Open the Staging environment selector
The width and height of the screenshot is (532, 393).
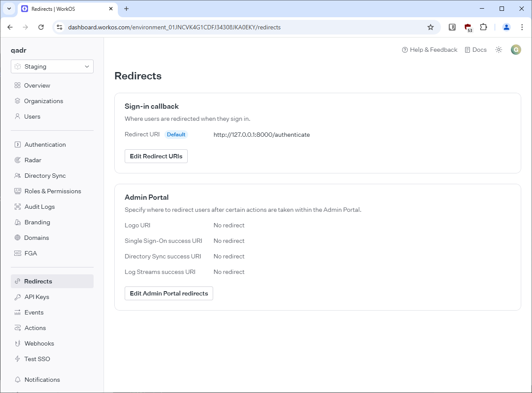52,66
